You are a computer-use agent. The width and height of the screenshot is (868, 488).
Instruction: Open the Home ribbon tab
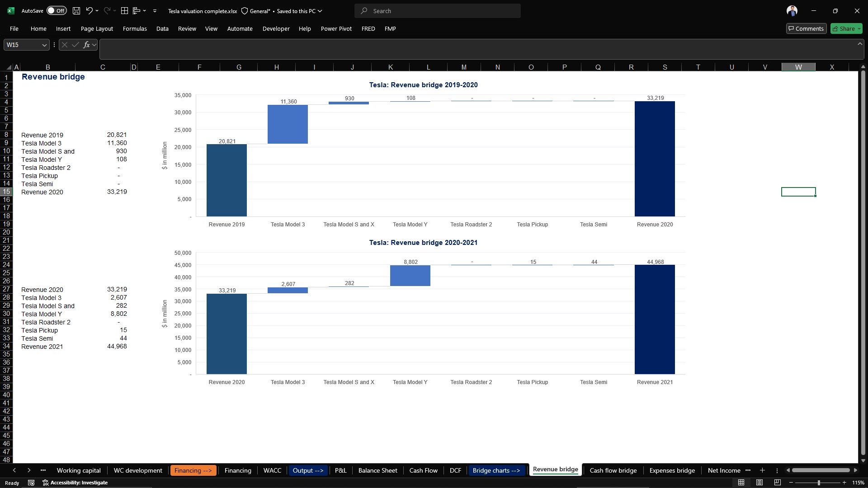[x=38, y=28]
